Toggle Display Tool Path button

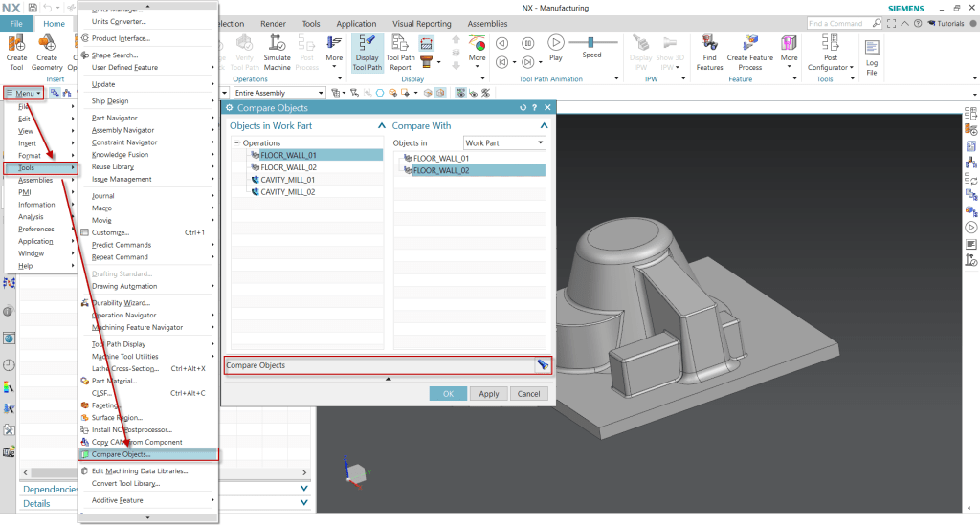coord(367,52)
